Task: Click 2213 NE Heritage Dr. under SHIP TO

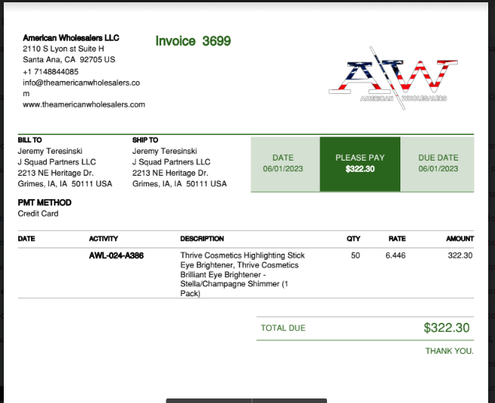Action: (170, 173)
